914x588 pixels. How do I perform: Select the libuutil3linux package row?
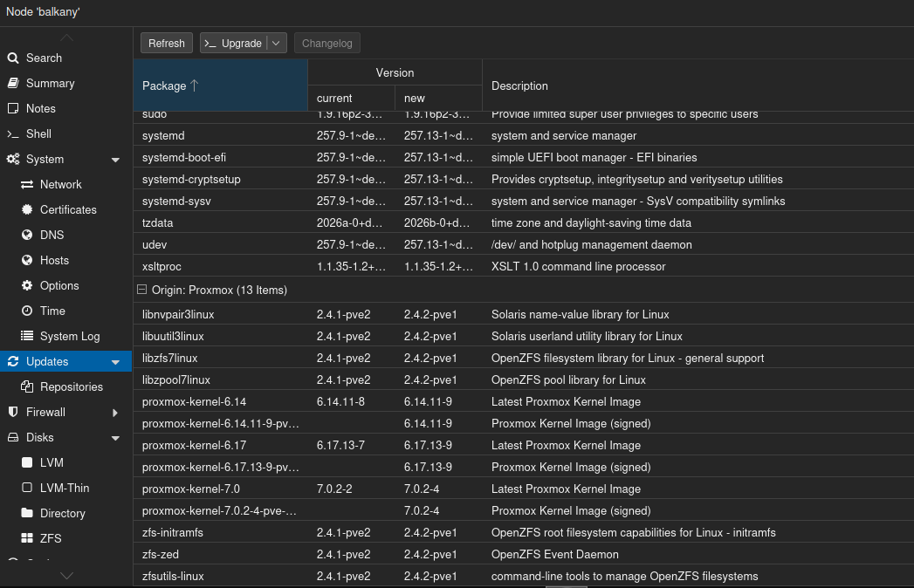[x=524, y=336]
